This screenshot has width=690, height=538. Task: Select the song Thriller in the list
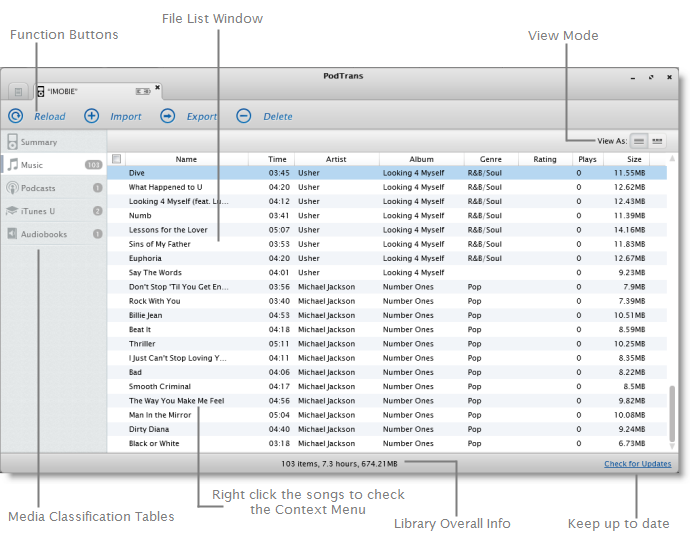point(142,344)
